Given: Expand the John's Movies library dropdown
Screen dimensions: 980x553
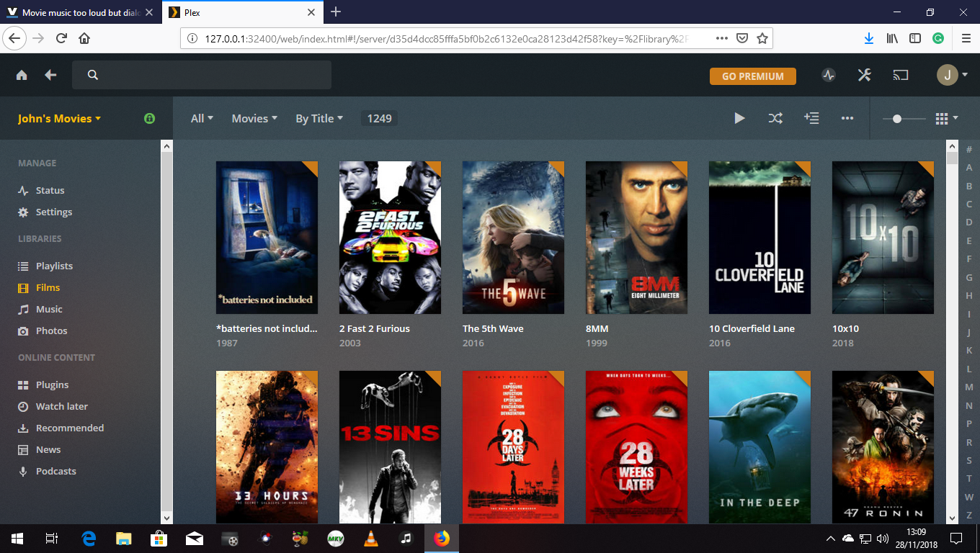Looking at the screenshot, I should [x=59, y=118].
